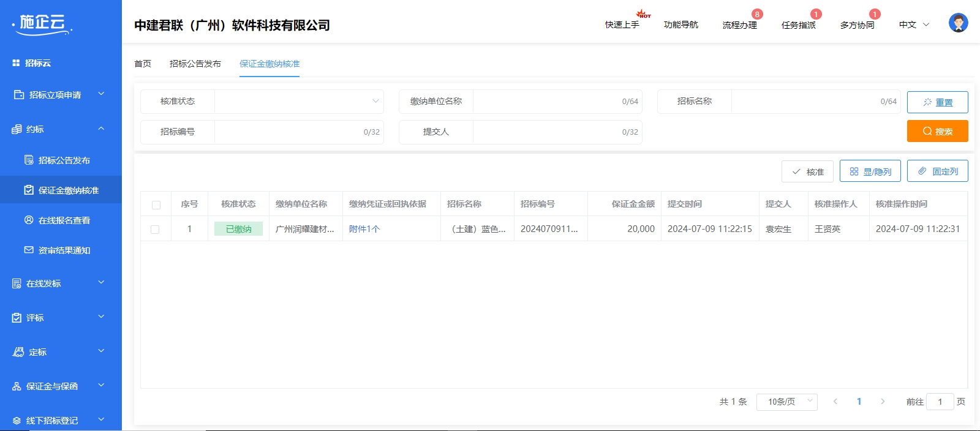Click the 流程办理 notification badge
Screen dimensions: 980x431
[757, 14]
